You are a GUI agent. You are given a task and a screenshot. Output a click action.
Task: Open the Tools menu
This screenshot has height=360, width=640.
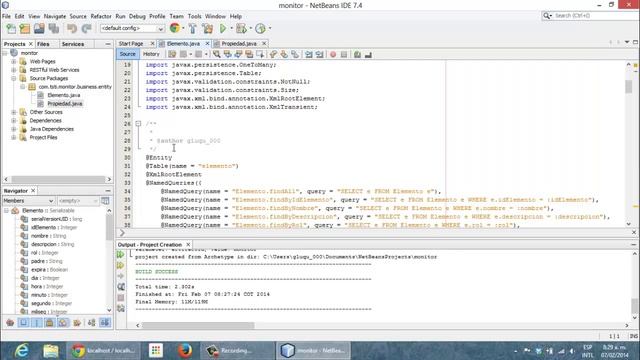[x=194, y=16]
